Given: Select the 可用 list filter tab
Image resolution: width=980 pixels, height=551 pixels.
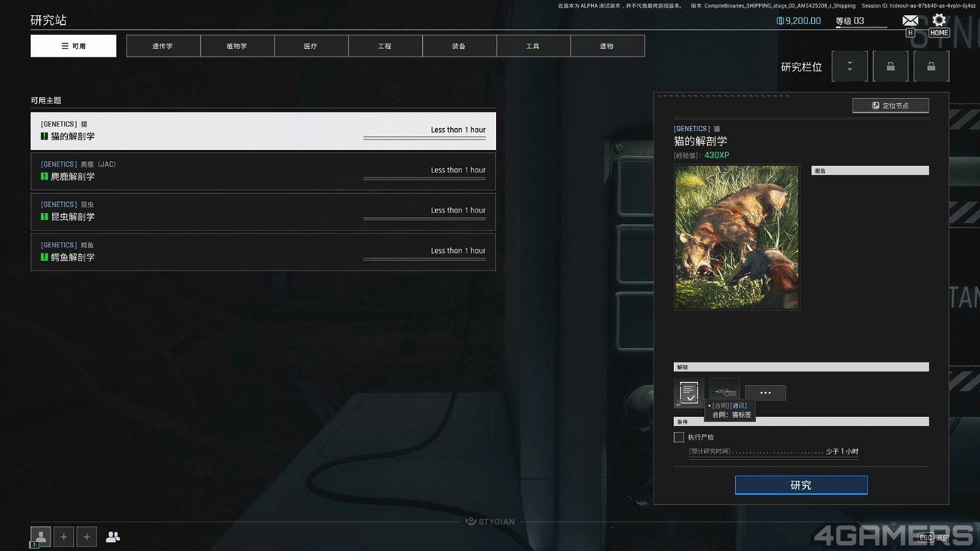Looking at the screenshot, I should pos(73,46).
